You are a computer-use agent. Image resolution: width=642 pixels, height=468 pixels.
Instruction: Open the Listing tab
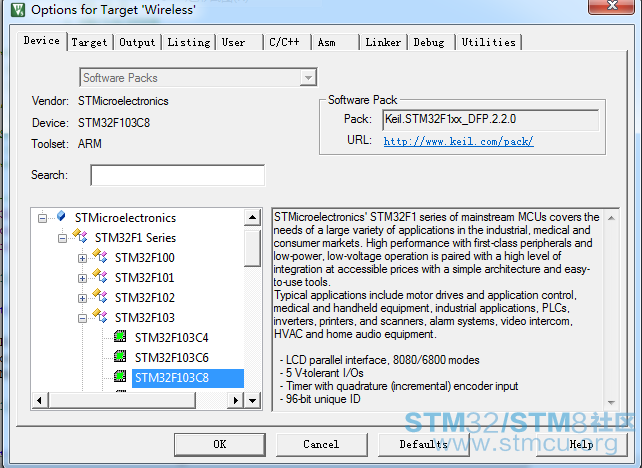tap(189, 43)
